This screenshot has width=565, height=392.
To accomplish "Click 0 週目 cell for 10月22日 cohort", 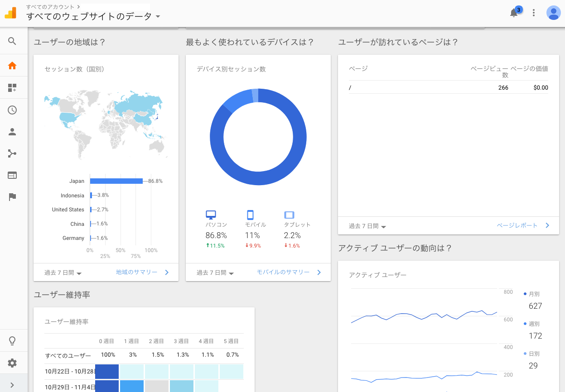I will (107, 372).
